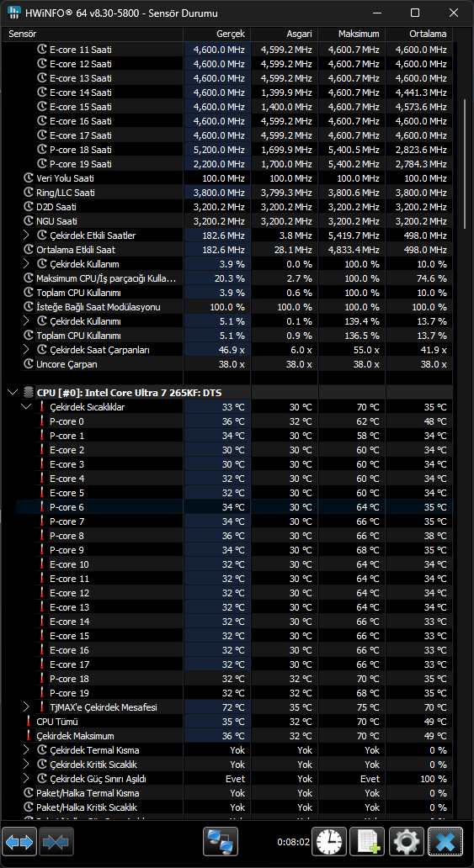Select the E-core 2 temperature row
474x868 pixels.
pos(234,450)
